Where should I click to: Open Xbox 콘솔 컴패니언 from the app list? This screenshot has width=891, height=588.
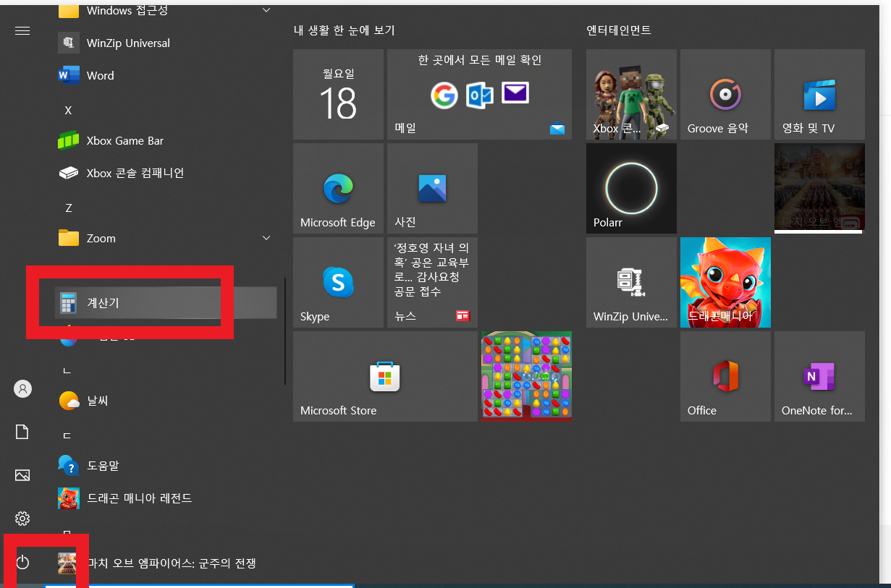[x=166, y=173]
